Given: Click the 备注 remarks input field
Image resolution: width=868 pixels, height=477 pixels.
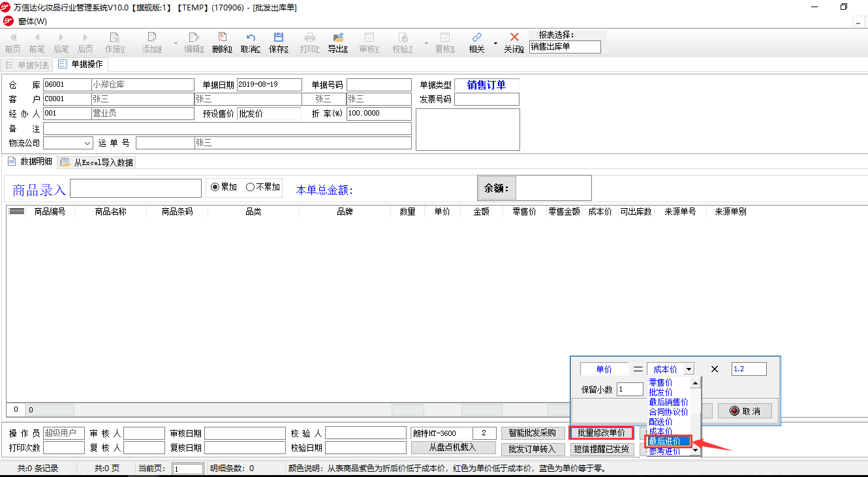Looking at the screenshot, I should pos(227,129).
